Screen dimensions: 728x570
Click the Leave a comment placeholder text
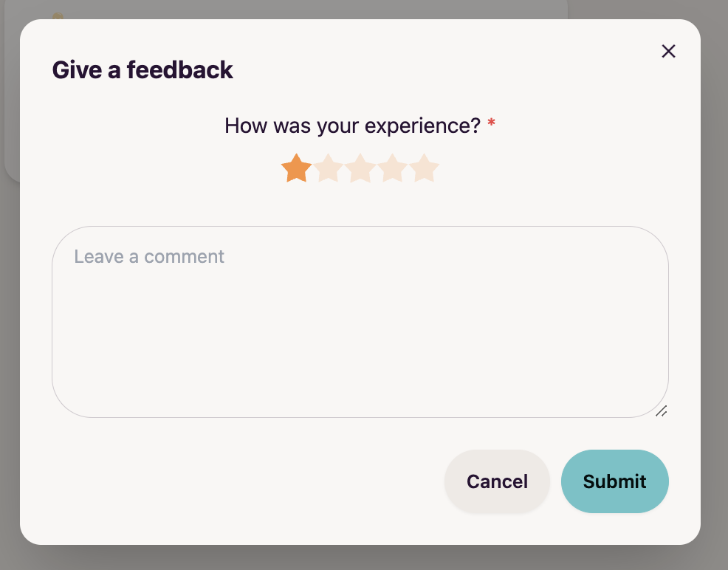click(x=149, y=257)
